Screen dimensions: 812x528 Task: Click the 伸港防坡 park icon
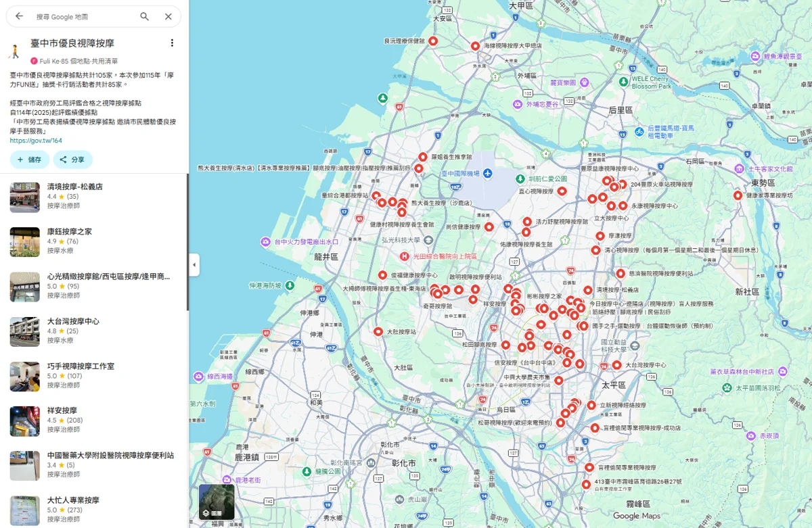coord(290,286)
